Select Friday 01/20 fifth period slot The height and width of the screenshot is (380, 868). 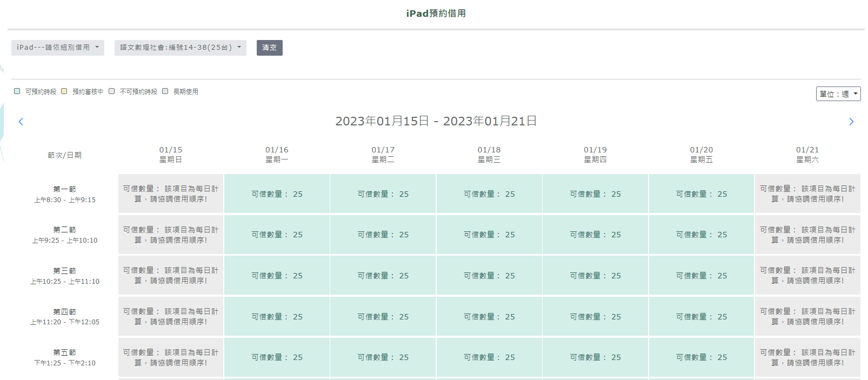(x=702, y=357)
